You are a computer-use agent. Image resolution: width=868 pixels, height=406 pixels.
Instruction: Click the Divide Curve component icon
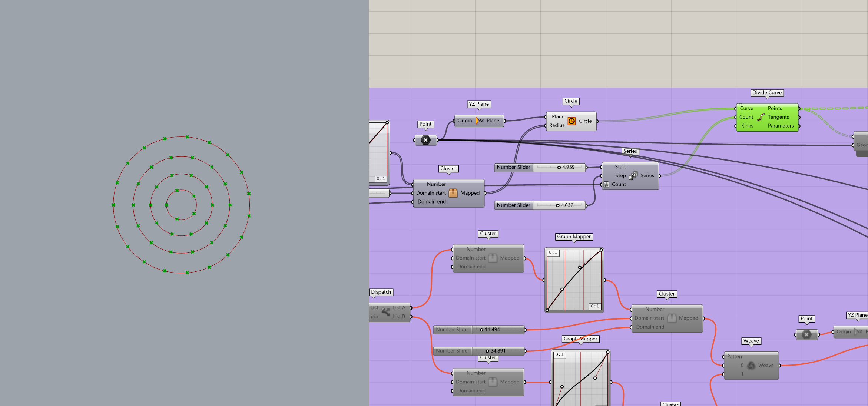tap(761, 117)
